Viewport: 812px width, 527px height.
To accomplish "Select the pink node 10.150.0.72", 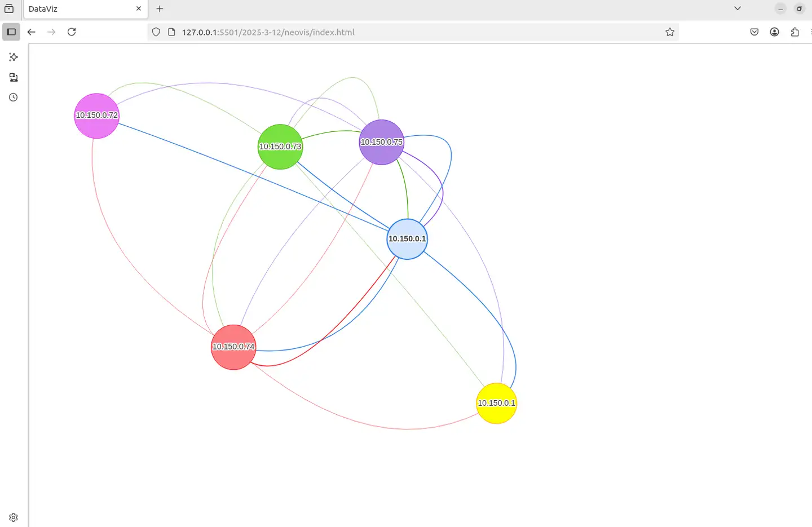I will click(97, 116).
